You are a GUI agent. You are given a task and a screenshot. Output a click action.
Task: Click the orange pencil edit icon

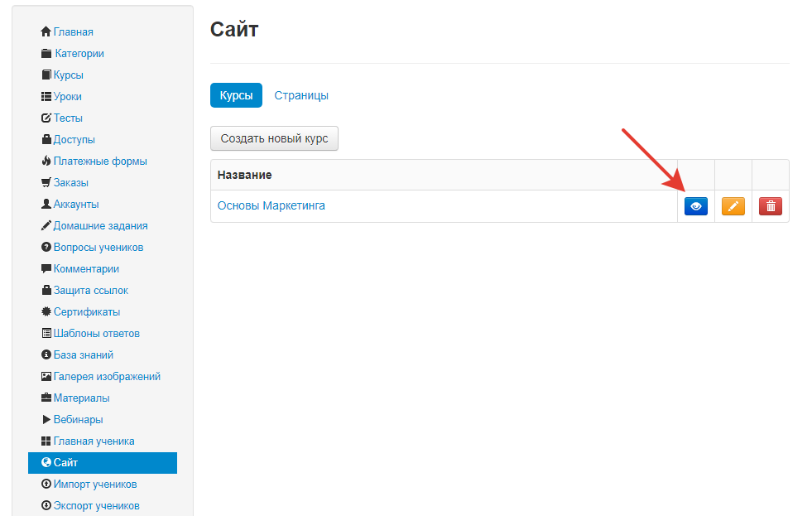[x=733, y=206]
